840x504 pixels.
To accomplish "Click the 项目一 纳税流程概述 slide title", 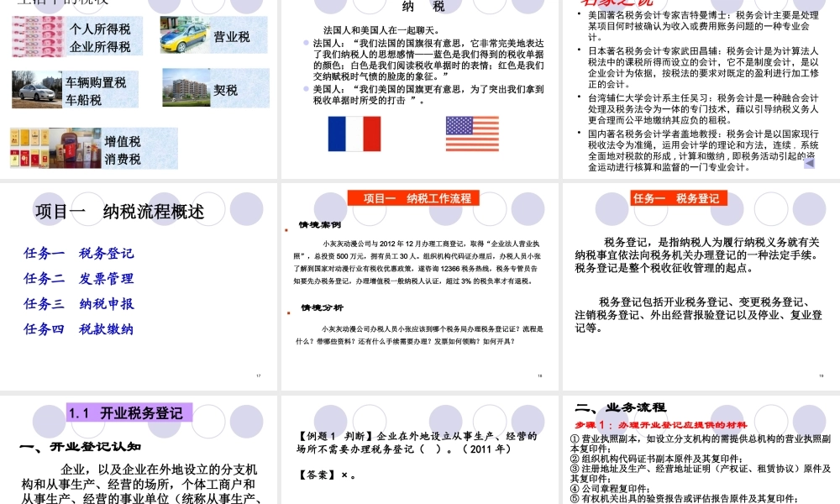I will (120, 212).
